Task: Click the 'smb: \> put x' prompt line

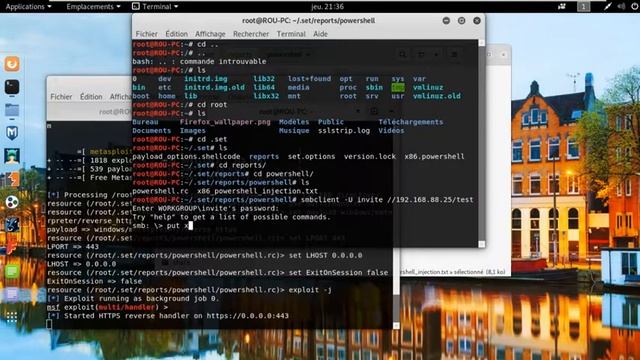Action: (162, 226)
